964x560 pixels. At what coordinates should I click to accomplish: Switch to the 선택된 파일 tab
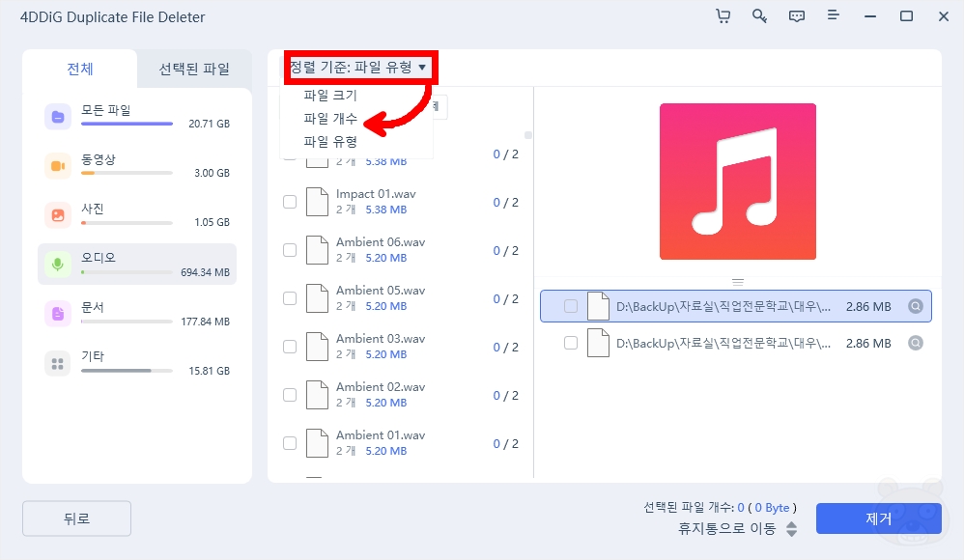[194, 69]
